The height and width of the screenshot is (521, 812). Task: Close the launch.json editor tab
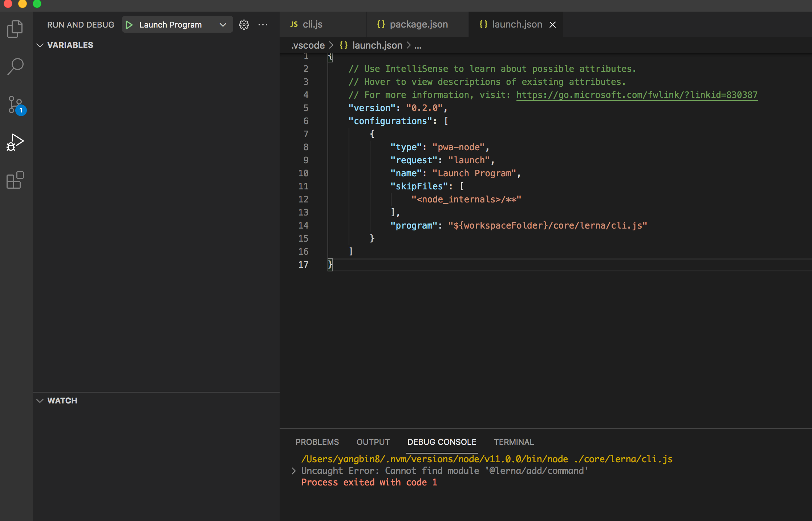coord(552,25)
